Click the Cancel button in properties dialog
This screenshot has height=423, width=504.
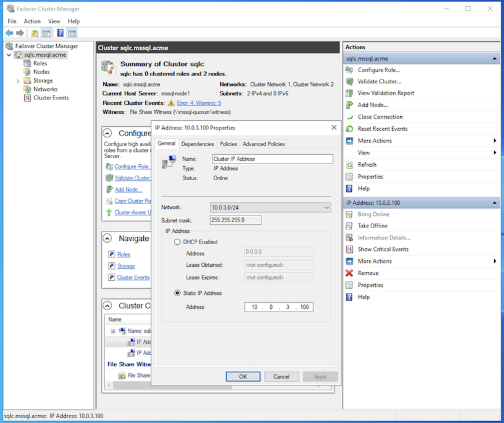pyautogui.click(x=281, y=377)
